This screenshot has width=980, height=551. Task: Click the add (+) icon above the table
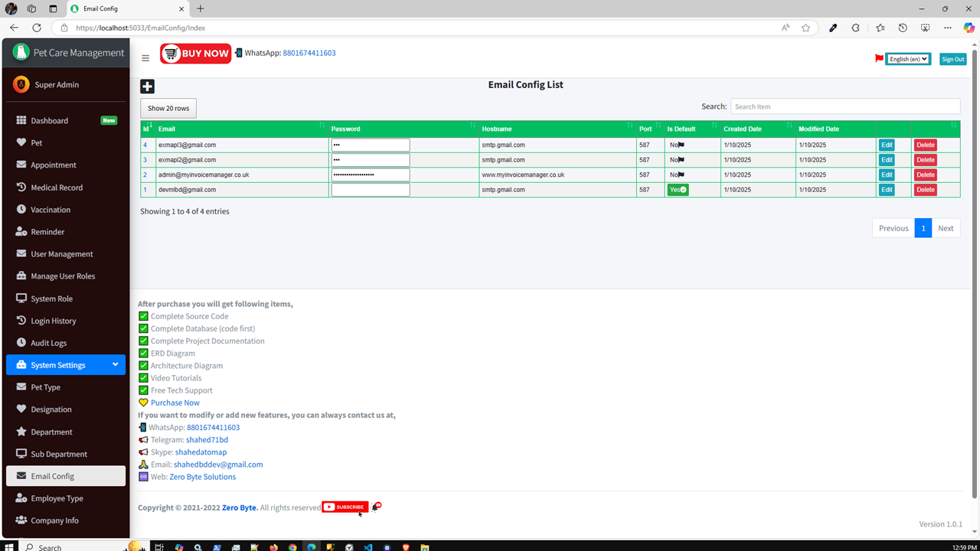point(147,86)
